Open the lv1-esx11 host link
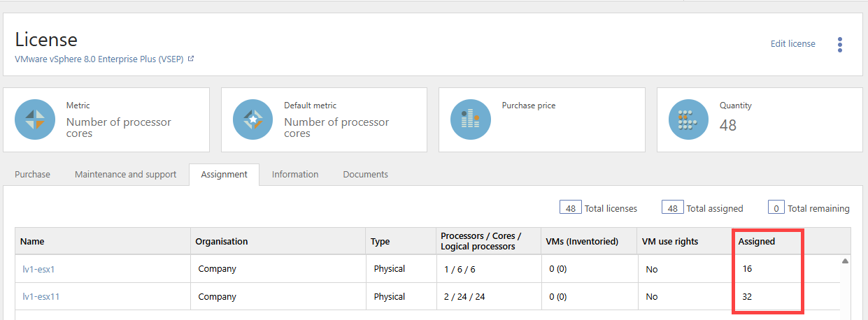The image size is (868, 320). tap(41, 296)
